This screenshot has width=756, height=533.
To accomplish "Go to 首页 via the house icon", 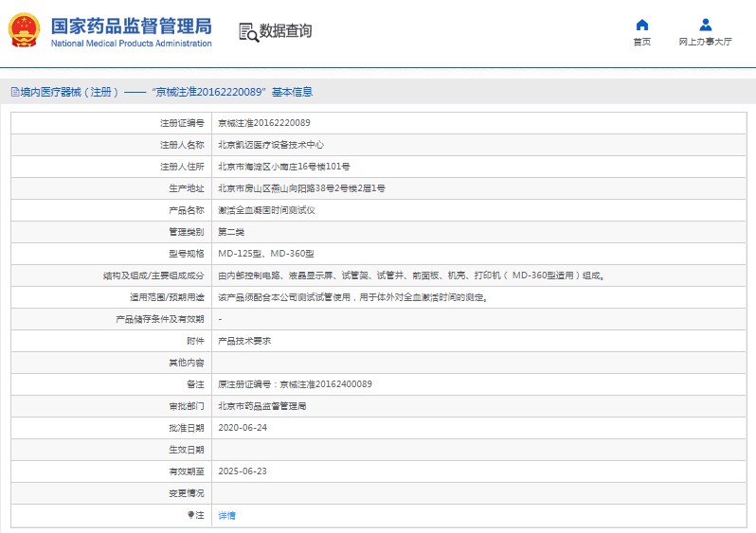I will click(641, 25).
